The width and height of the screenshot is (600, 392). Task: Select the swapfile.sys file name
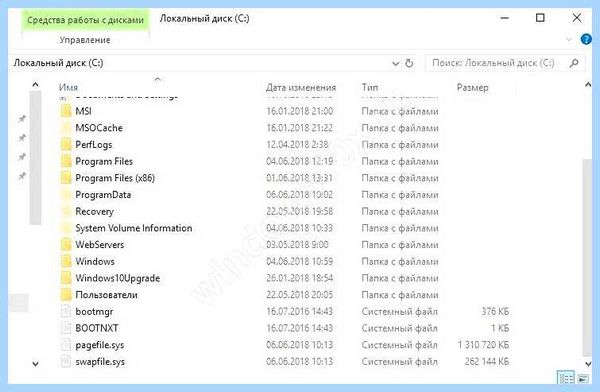[x=100, y=362]
